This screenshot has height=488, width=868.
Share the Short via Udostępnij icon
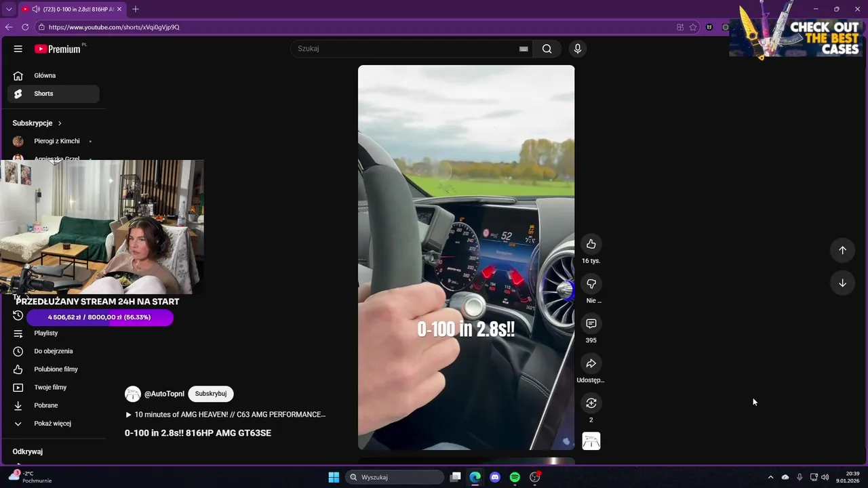point(591,364)
